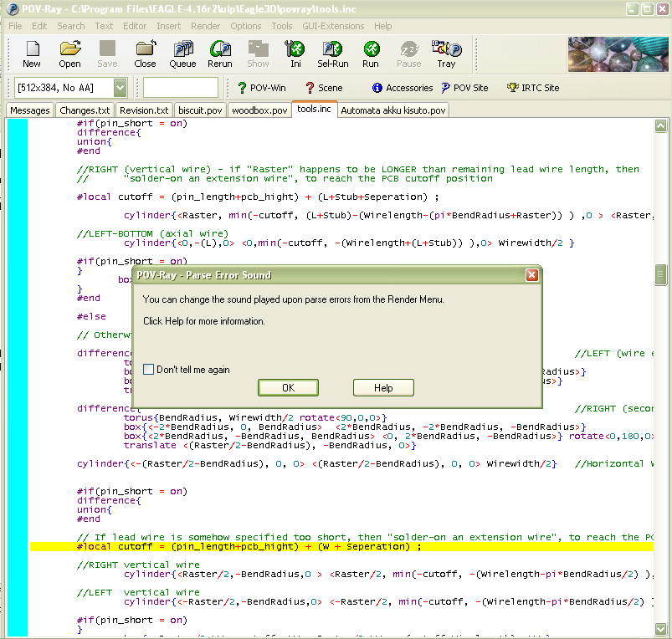Open the Help menu
This screenshot has height=639, width=672.
pos(383,26)
